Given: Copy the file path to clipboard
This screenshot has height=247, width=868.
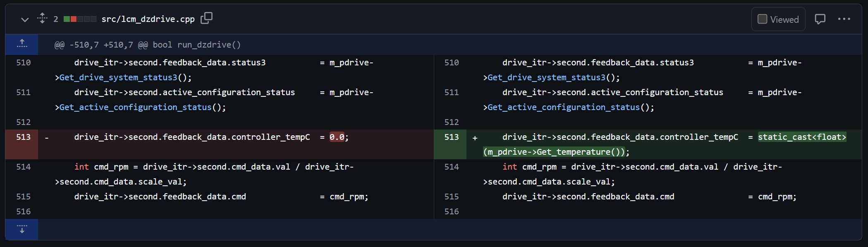Looking at the screenshot, I should [206, 19].
